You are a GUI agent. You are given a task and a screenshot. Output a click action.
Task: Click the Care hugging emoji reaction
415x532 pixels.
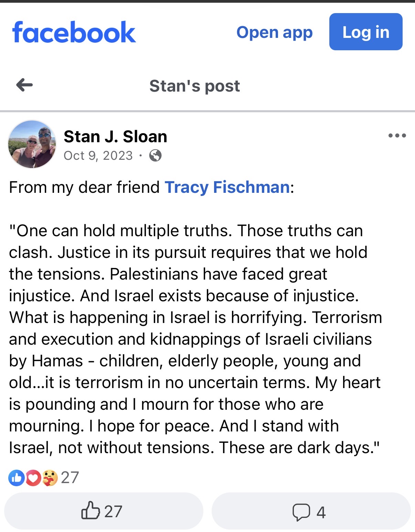(x=50, y=478)
